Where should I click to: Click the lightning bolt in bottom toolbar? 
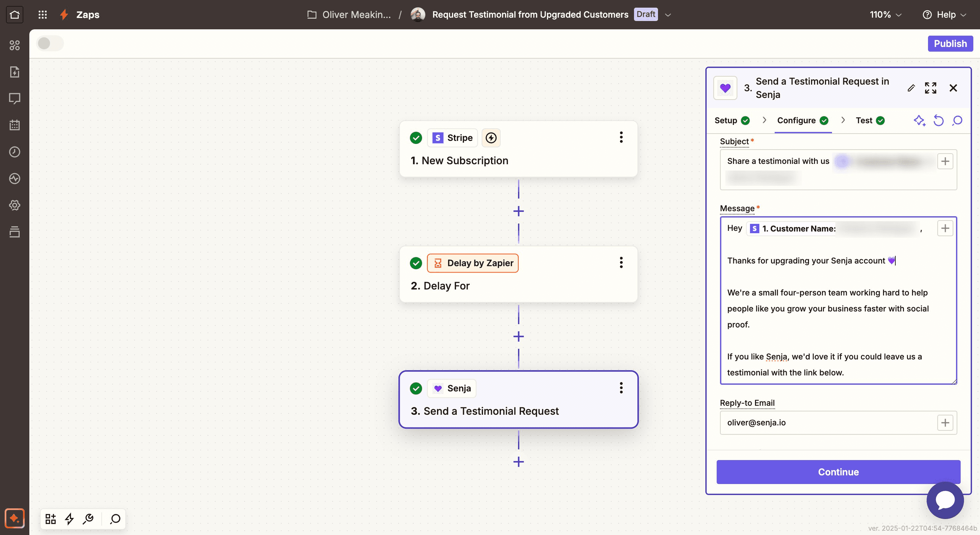tap(69, 519)
